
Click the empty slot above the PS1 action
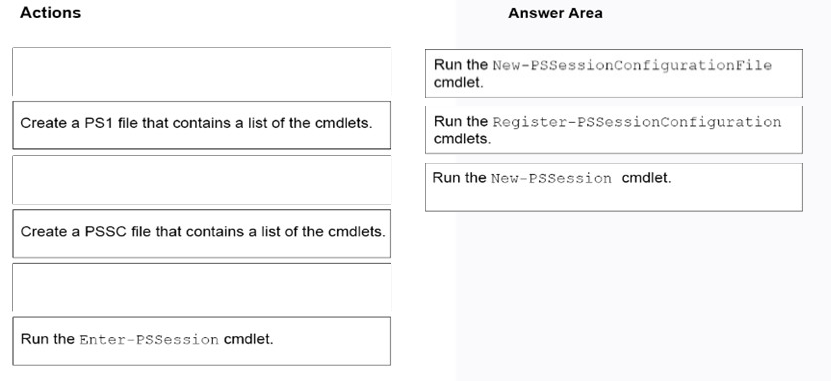201,72
